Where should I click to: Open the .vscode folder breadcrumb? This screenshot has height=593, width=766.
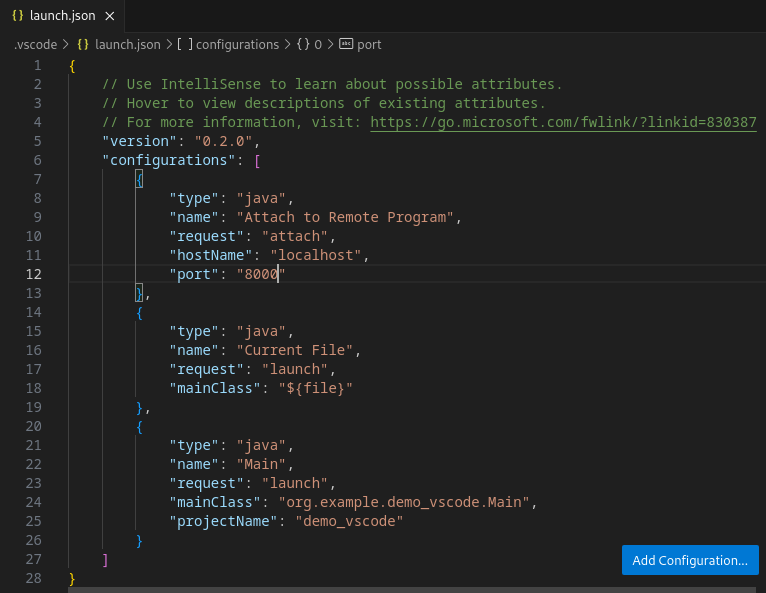[35, 44]
